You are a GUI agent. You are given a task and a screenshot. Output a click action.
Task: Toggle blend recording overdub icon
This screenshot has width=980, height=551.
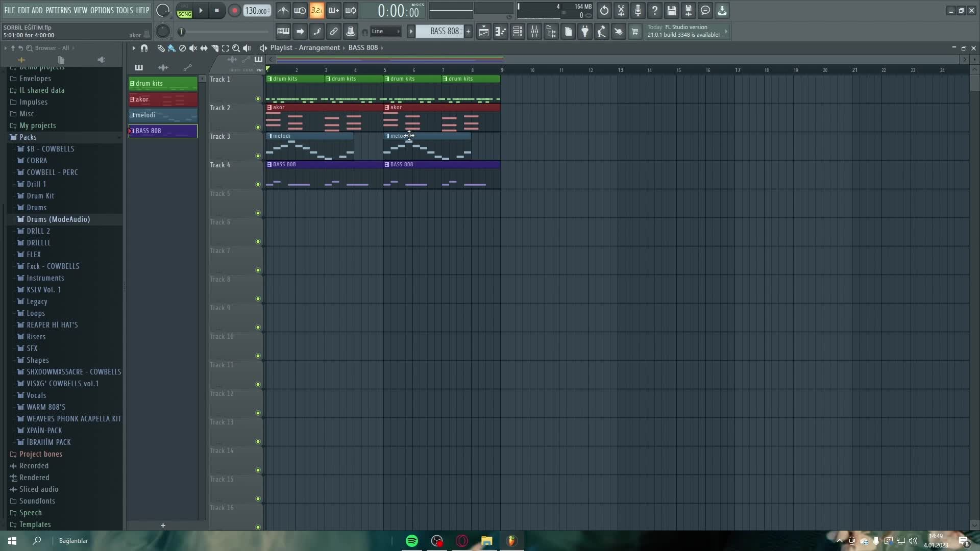coord(334,10)
